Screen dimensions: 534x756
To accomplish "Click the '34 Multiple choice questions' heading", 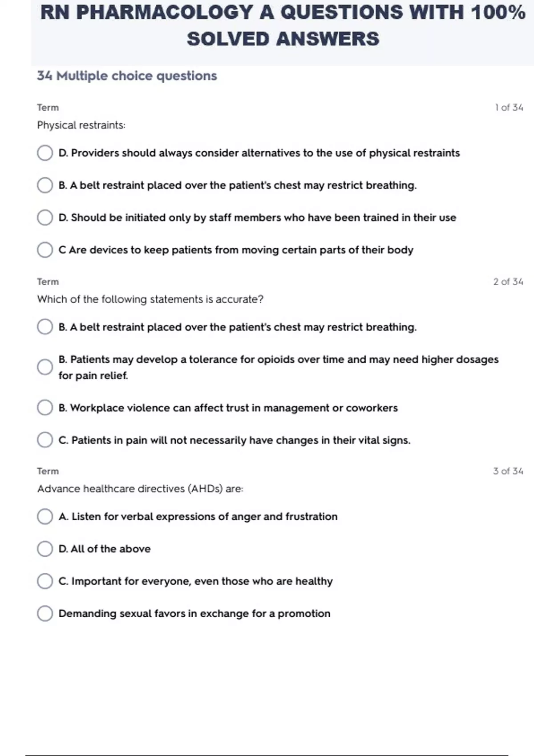I will pyautogui.click(x=127, y=76).
